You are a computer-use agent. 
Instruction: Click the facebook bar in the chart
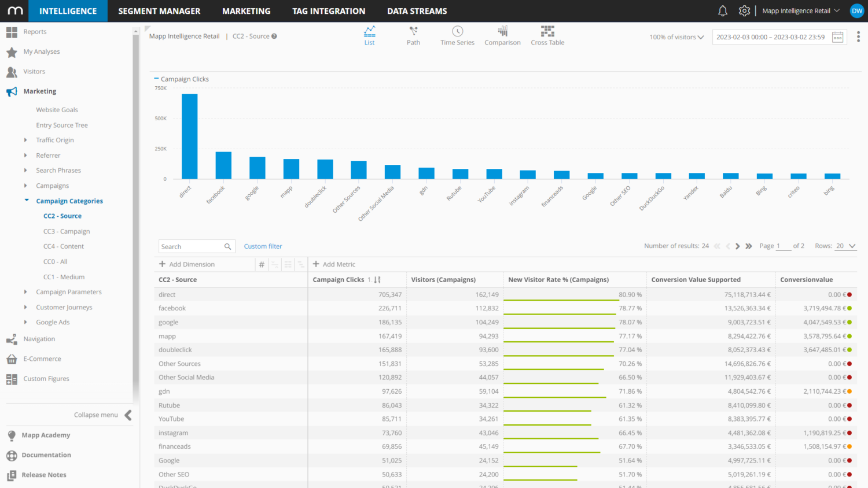pos(223,165)
